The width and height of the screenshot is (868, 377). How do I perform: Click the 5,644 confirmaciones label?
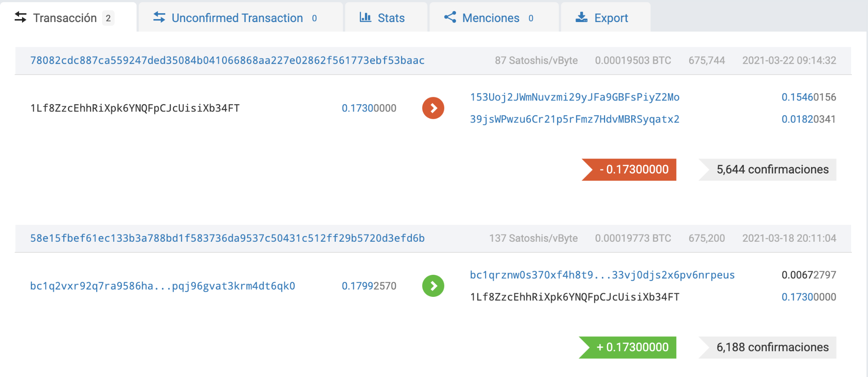(772, 170)
